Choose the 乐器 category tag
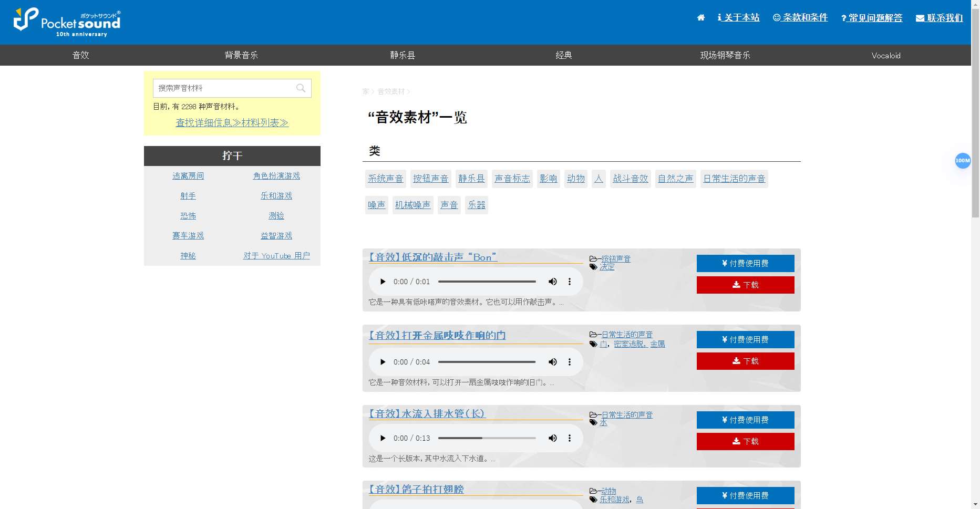Screen dimensions: 980x509 [477, 205]
